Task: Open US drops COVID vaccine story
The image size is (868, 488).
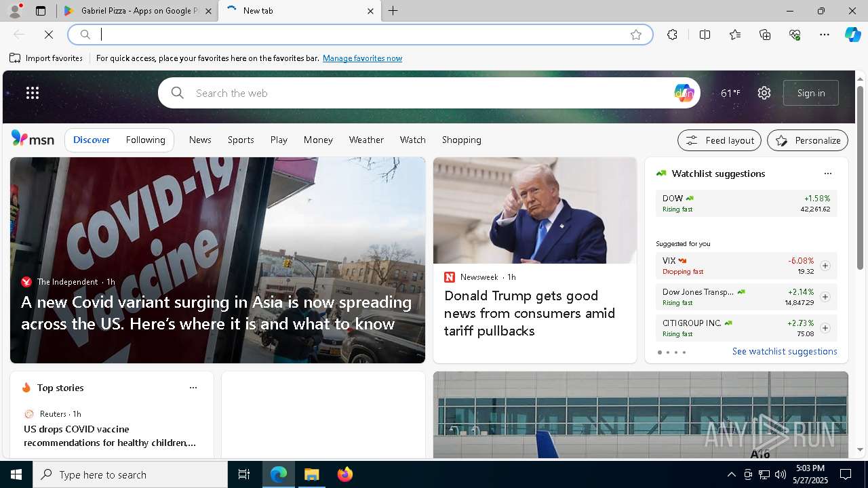Action: click(x=110, y=436)
